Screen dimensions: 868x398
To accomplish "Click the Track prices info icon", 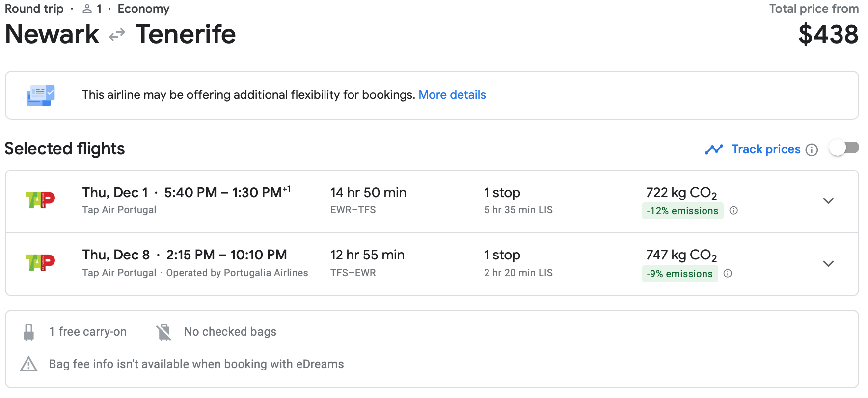I will pyautogui.click(x=812, y=150).
